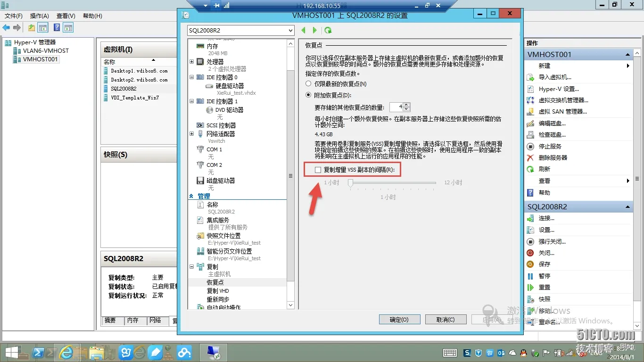Select Desktop1.vdibox6.com virtual machine row
644x362 pixels.
tap(139, 71)
